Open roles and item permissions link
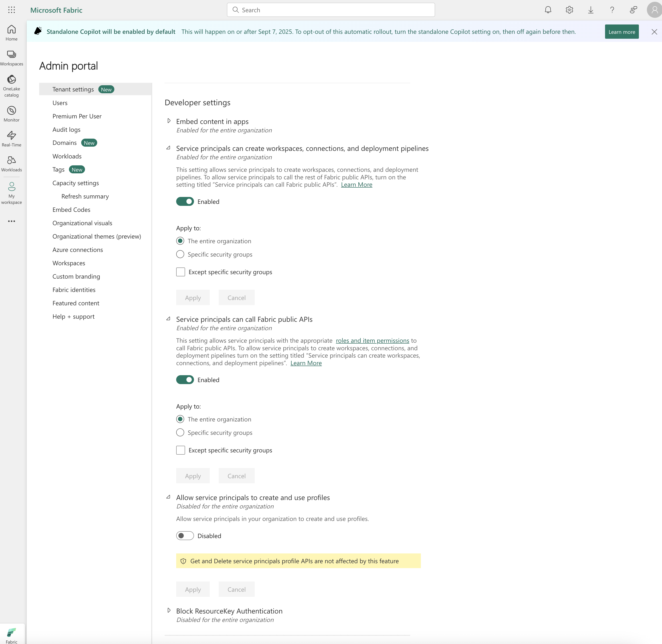This screenshot has width=662, height=644. 372,341
